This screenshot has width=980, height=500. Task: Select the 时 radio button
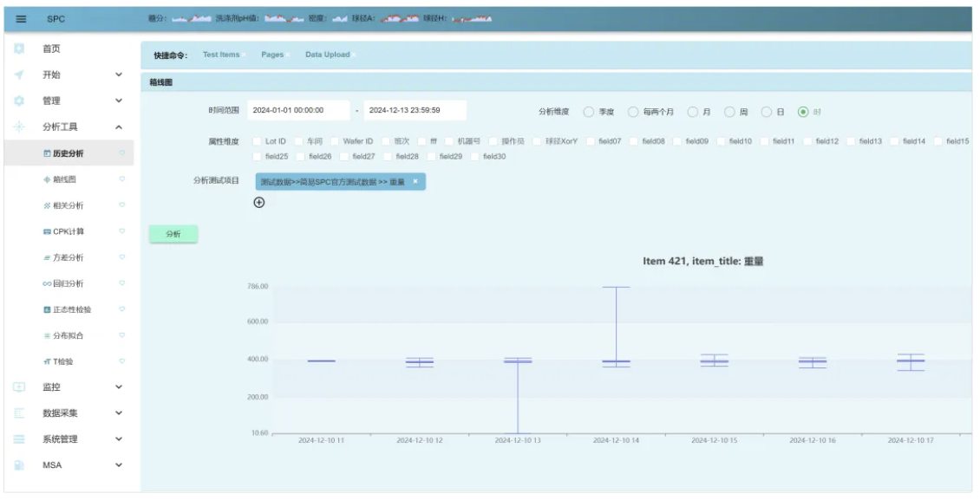[x=803, y=112]
